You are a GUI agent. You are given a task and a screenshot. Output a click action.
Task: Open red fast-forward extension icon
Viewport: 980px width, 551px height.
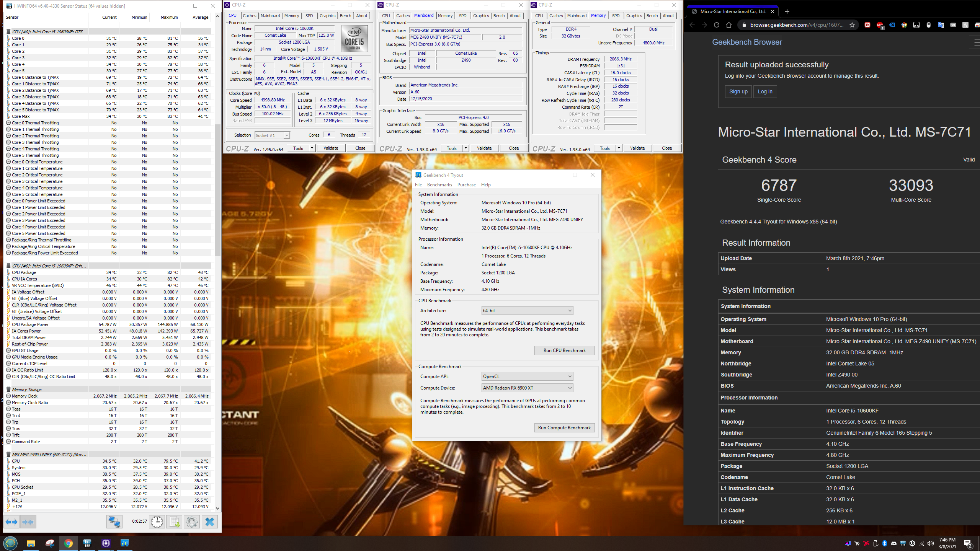pyautogui.click(x=867, y=25)
